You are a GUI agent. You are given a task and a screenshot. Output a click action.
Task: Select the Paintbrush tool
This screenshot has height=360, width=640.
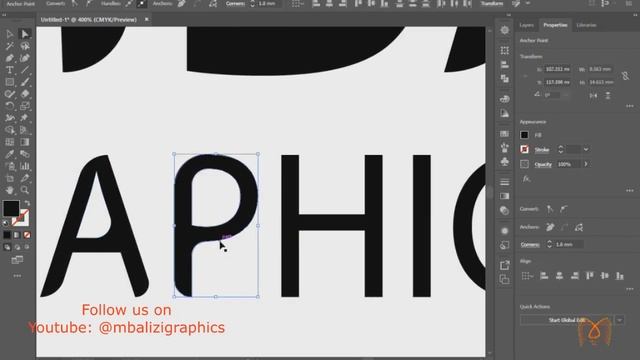point(25,82)
